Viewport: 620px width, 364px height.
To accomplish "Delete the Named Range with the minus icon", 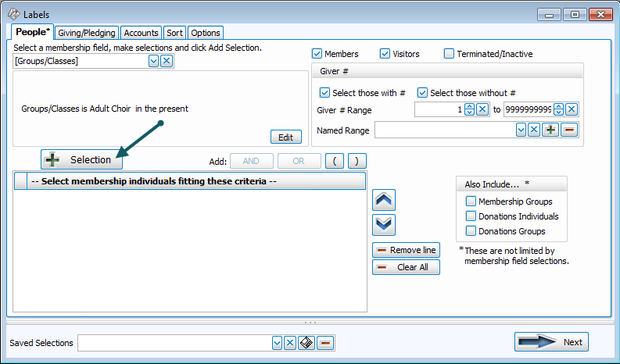I will click(568, 130).
